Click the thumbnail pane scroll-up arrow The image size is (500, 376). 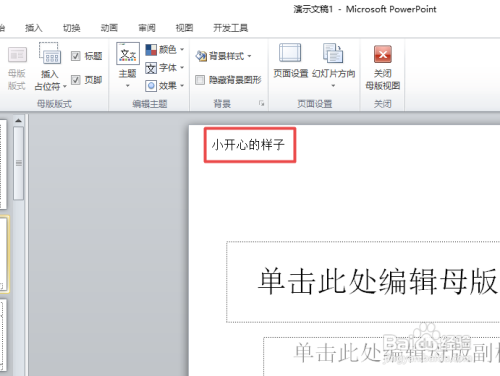19,121
